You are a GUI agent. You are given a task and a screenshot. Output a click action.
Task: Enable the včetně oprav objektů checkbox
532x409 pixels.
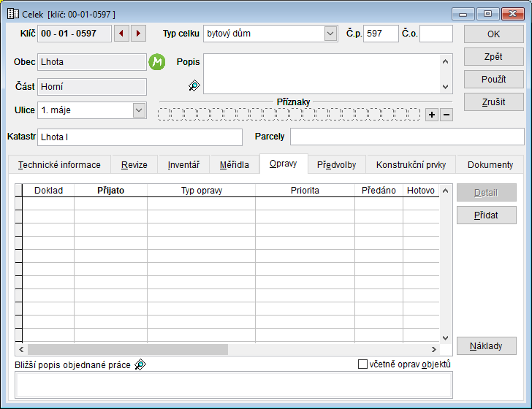[x=363, y=364]
